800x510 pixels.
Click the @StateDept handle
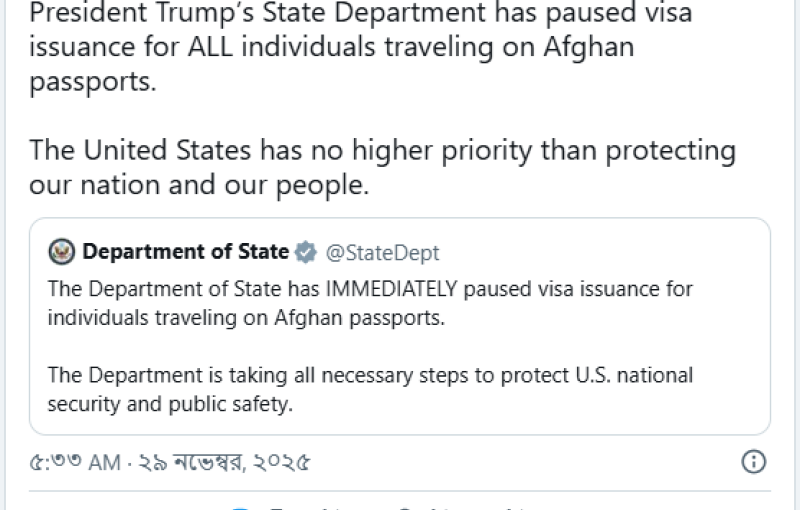tap(383, 252)
